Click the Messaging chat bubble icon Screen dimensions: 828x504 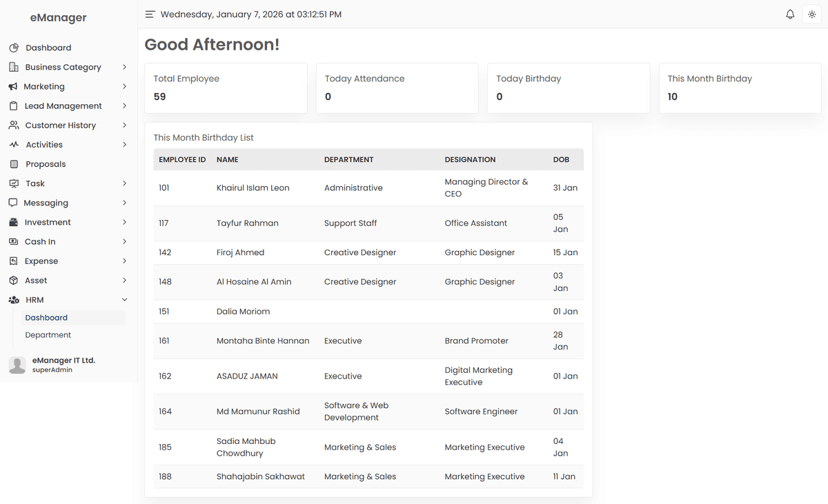(13, 203)
